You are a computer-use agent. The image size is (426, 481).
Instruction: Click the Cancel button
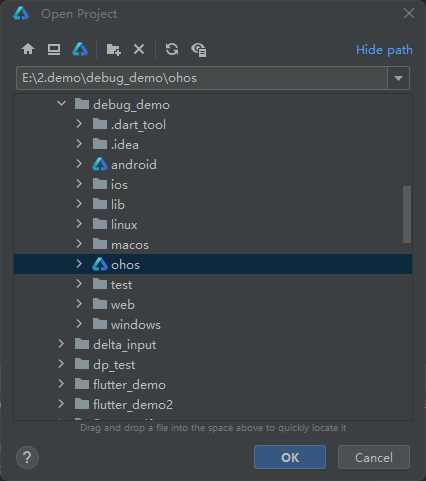point(374,457)
